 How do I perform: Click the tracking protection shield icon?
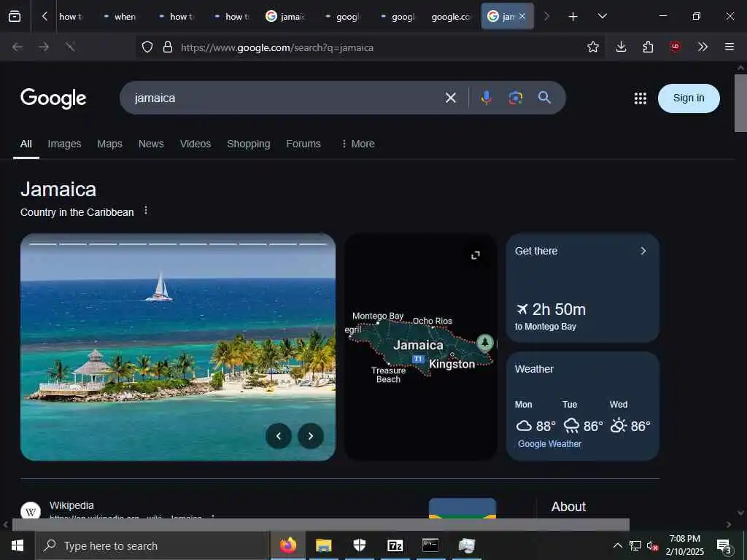(147, 47)
